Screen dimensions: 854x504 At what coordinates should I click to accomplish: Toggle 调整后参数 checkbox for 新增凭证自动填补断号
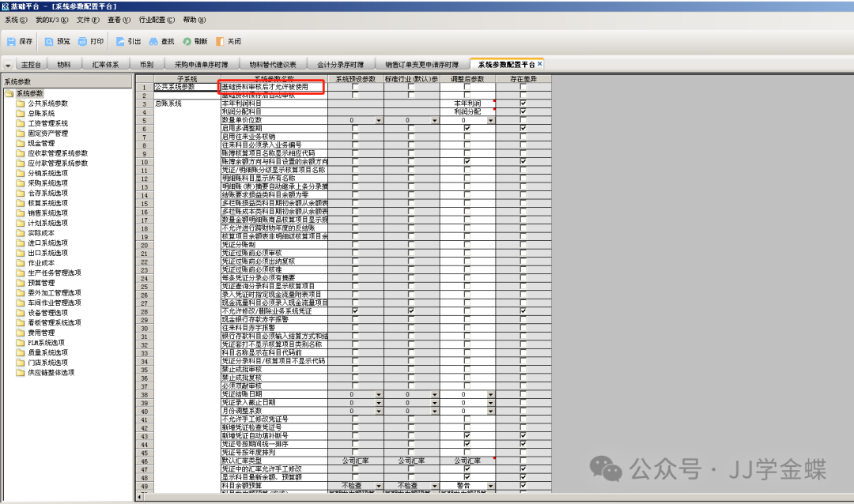467,435
